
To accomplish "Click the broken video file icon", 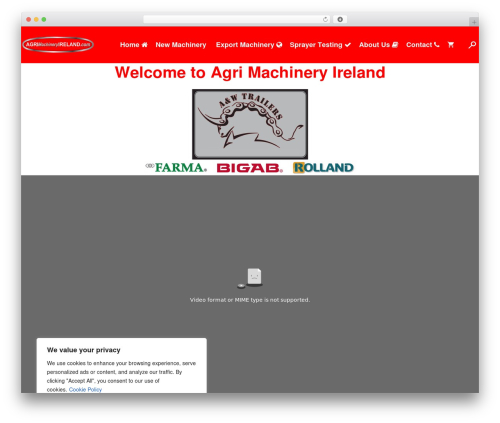I will [250, 278].
